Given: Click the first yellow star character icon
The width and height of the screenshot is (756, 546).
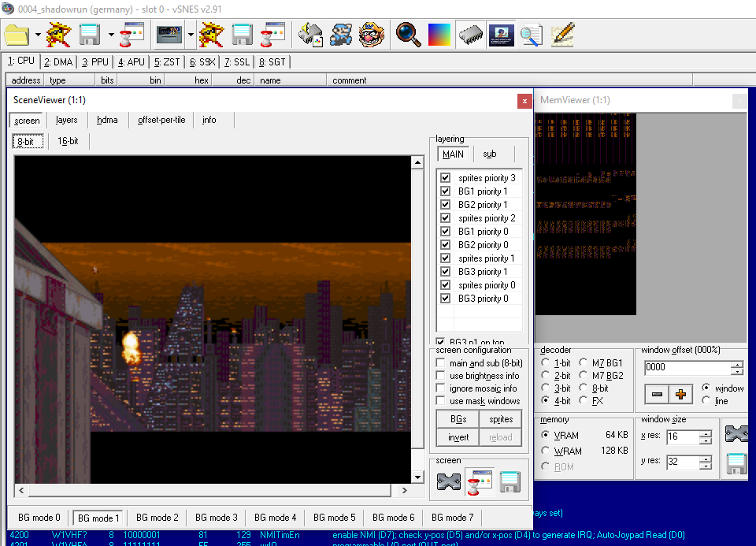Looking at the screenshot, I should pyautogui.click(x=58, y=35).
